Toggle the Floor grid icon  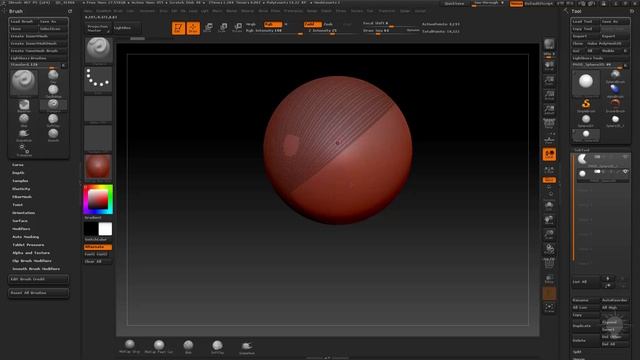tap(549, 139)
